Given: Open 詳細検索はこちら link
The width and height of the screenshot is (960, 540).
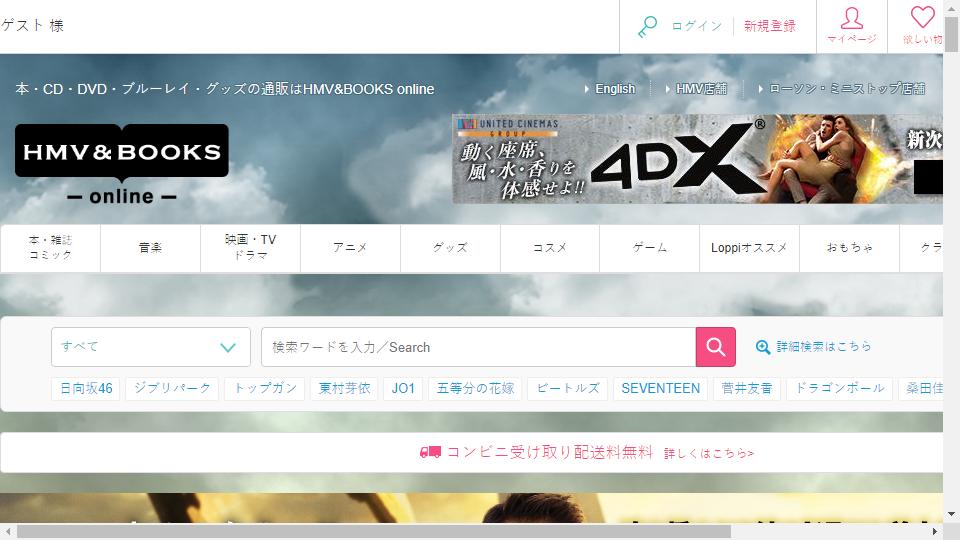Looking at the screenshot, I should [x=824, y=347].
